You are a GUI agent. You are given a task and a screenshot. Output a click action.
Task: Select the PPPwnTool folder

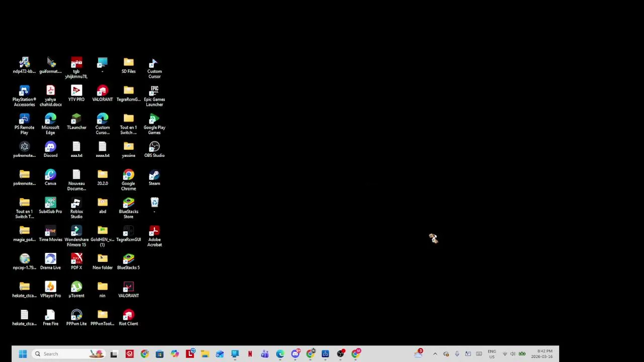coord(103,318)
